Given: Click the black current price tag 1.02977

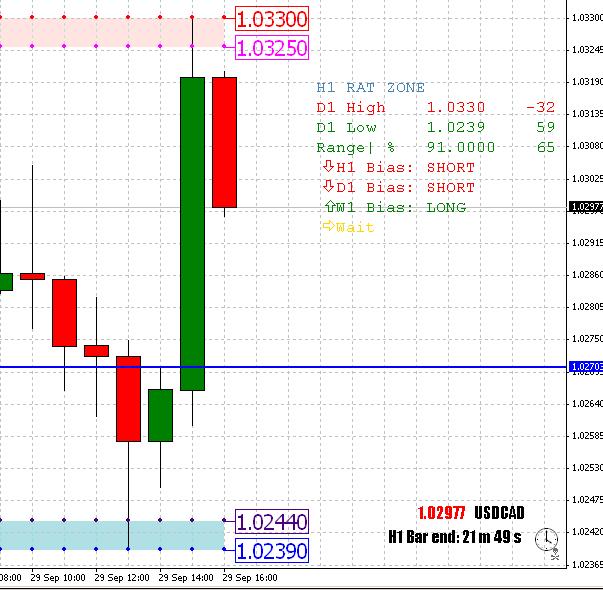Looking at the screenshot, I should (x=585, y=207).
